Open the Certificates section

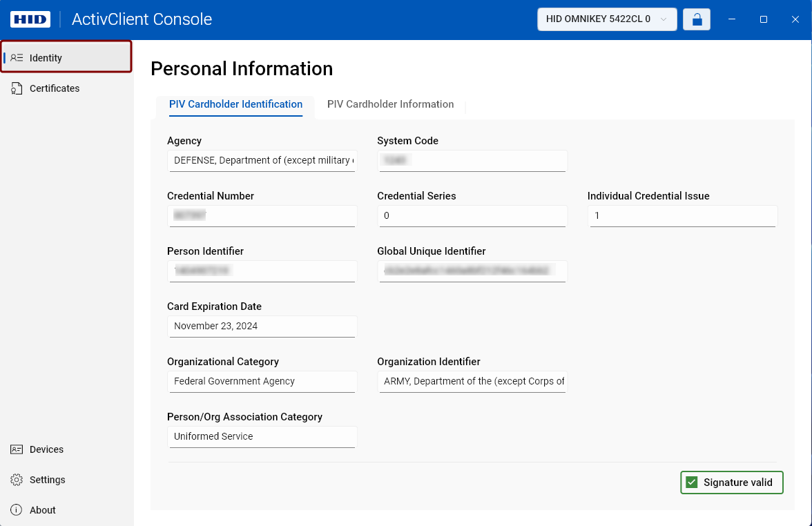click(55, 88)
